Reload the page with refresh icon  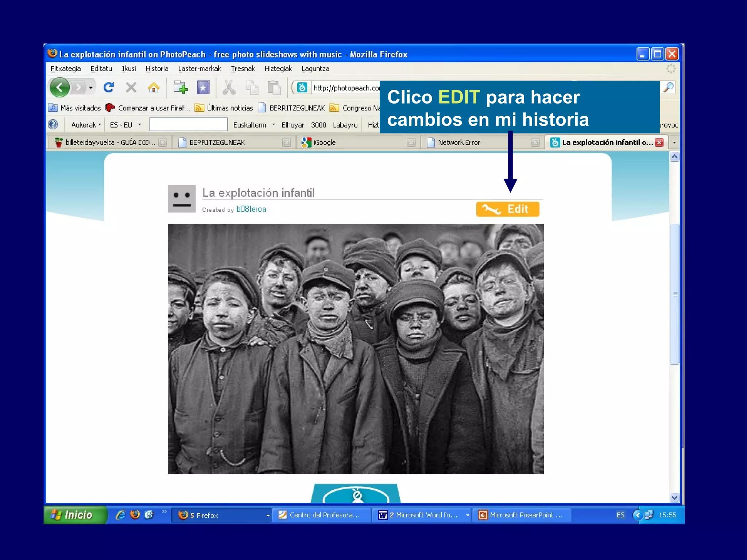(x=108, y=87)
